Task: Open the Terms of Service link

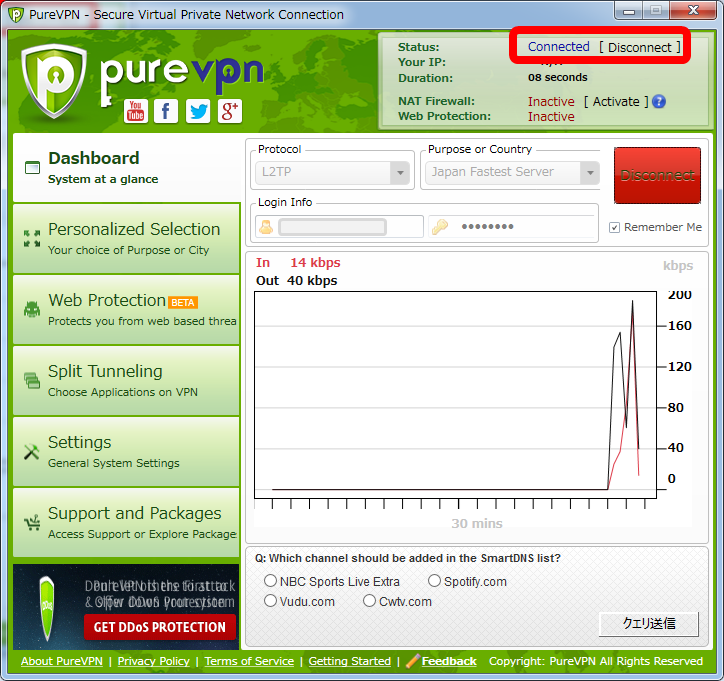Action: tap(249, 661)
